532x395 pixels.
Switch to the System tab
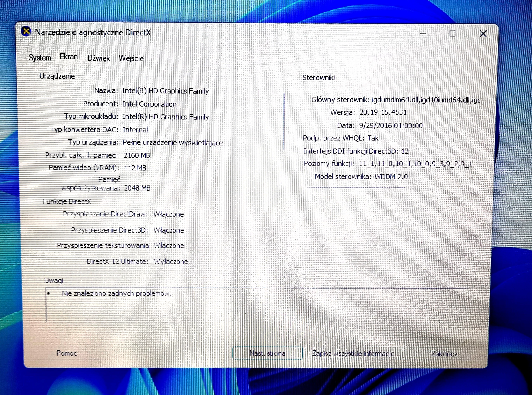40,58
